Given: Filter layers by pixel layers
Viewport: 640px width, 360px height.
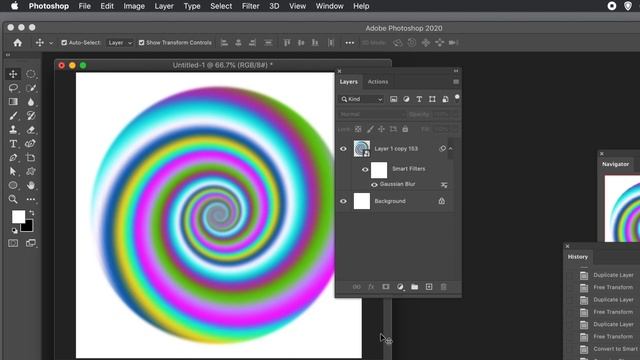Looking at the screenshot, I should pyautogui.click(x=393, y=99).
